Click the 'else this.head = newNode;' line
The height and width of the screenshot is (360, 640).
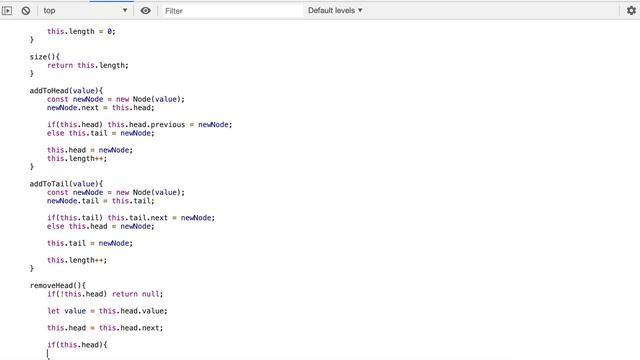(x=101, y=226)
